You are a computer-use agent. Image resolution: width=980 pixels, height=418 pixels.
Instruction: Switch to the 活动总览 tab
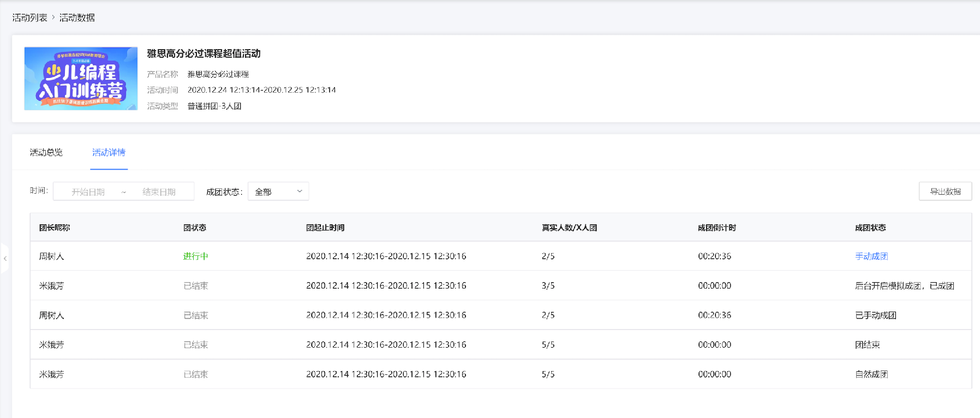click(46, 152)
